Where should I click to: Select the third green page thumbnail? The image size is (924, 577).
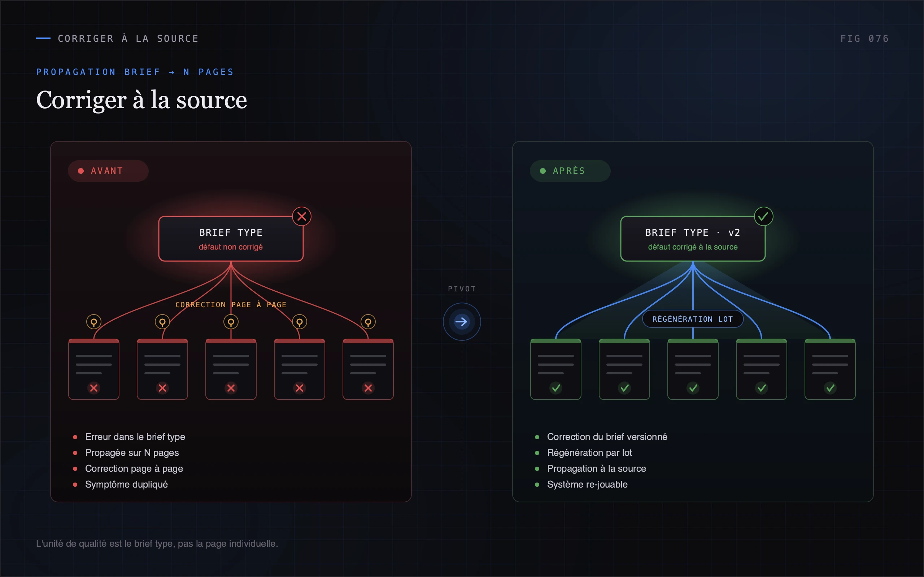(x=693, y=369)
